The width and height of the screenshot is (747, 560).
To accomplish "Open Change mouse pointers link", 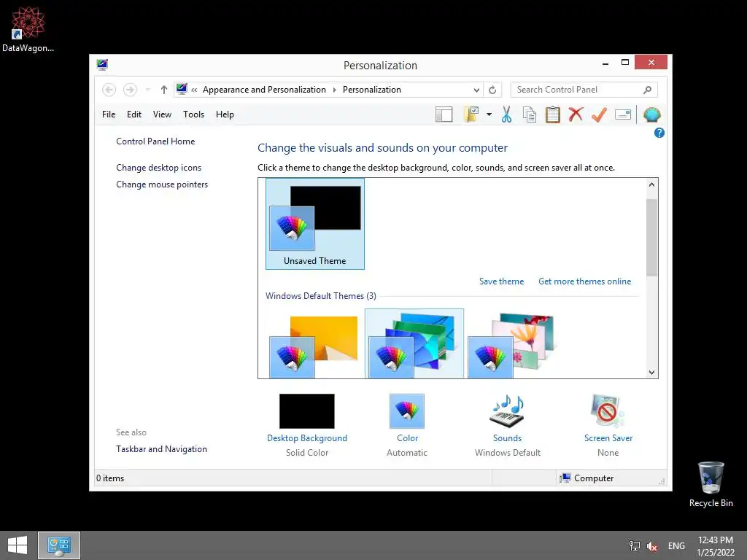I will (162, 184).
